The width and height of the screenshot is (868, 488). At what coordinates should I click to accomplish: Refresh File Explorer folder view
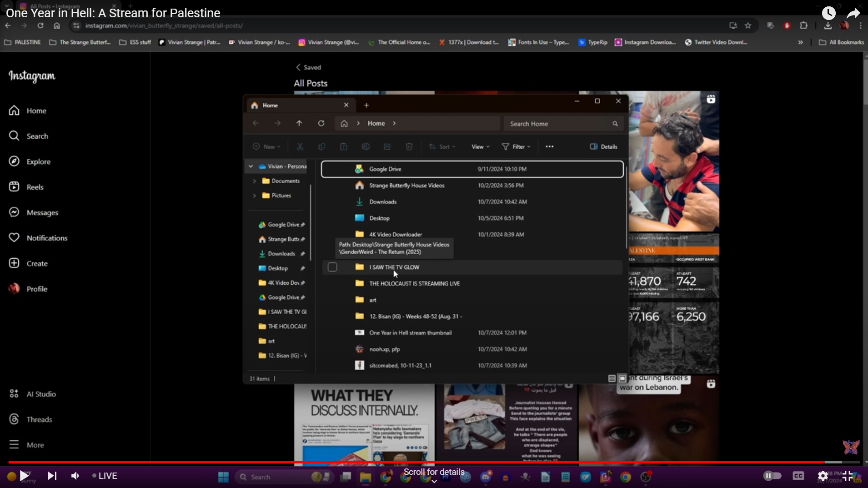[x=321, y=123]
